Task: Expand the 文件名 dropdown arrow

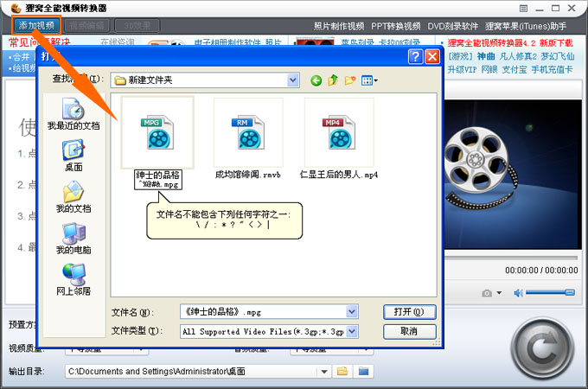Action: [x=352, y=311]
